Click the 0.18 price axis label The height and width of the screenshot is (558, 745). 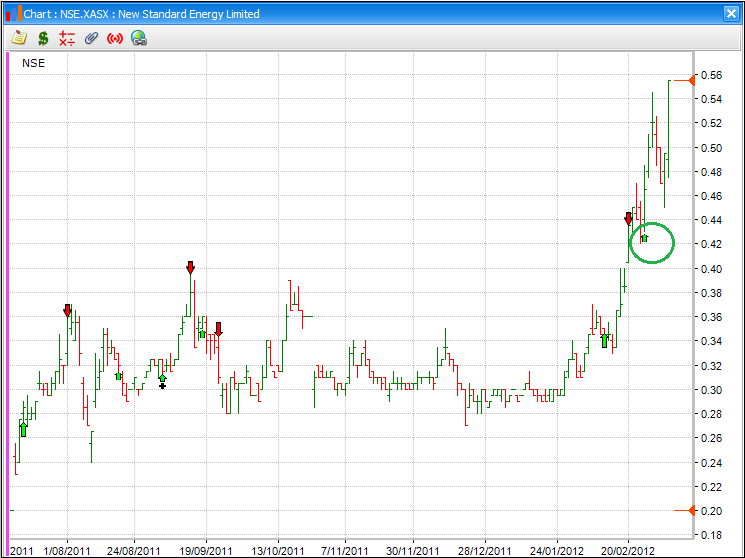[x=711, y=535]
